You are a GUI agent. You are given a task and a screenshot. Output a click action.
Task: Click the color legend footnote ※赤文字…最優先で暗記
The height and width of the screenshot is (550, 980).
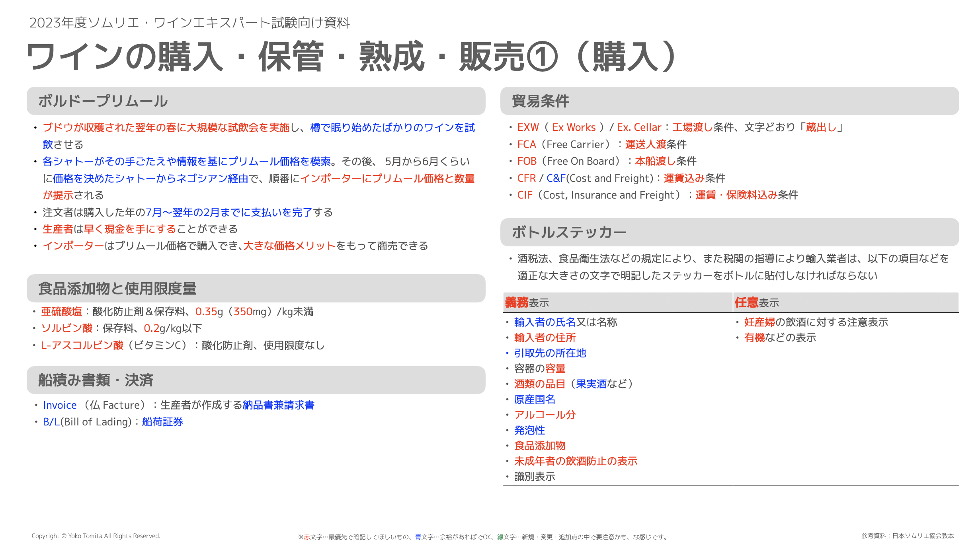point(483,537)
